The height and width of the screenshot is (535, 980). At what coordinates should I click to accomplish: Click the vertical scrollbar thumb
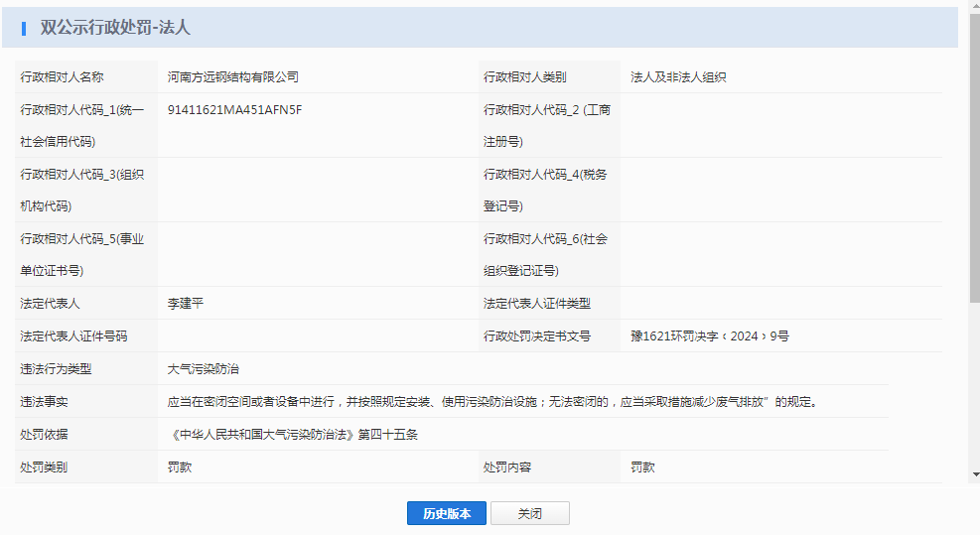pyautogui.click(x=975, y=158)
